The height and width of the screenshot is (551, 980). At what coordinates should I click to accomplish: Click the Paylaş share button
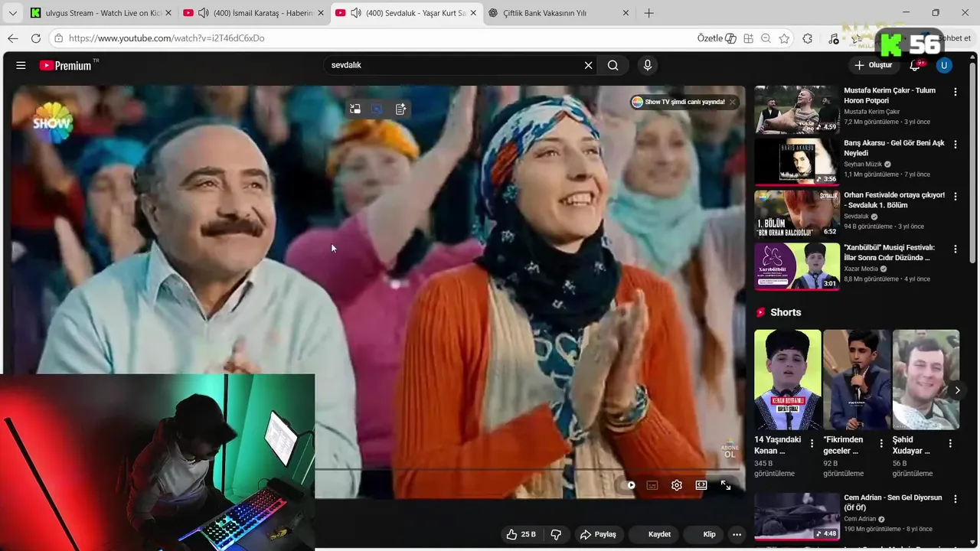598,534
